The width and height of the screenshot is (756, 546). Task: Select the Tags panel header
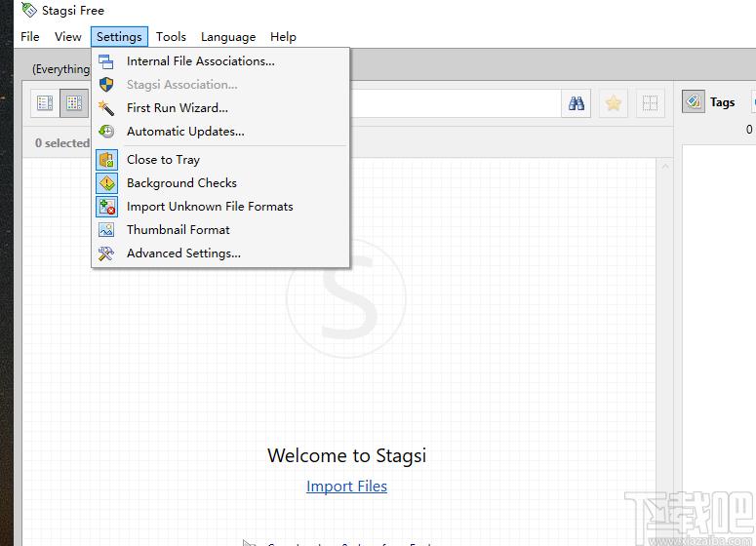[x=722, y=102]
